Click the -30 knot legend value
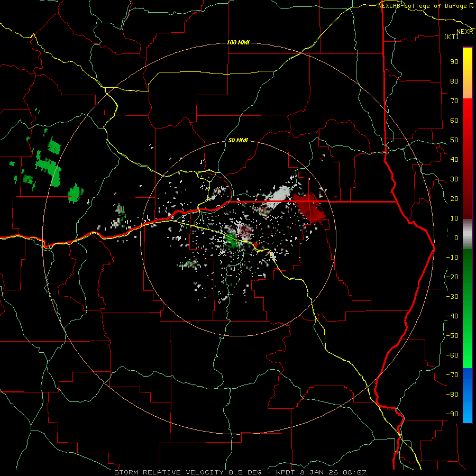Image resolution: width=476 pixels, height=476 pixels. pyautogui.click(x=452, y=297)
